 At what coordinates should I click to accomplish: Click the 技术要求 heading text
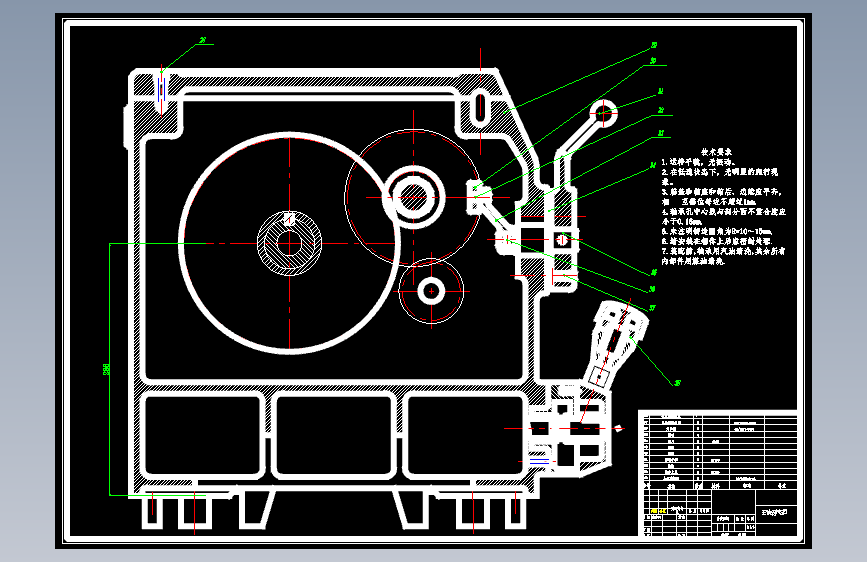tap(716, 152)
